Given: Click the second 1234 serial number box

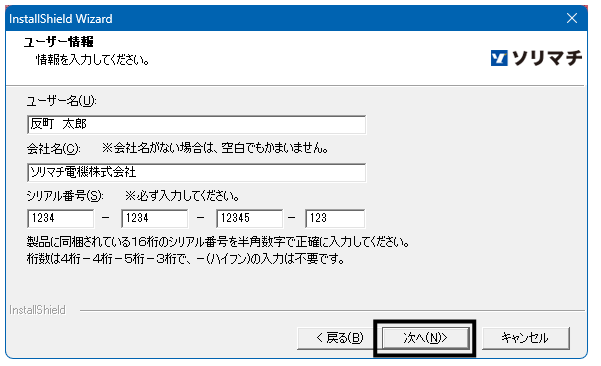Looking at the screenshot, I should 154,218.
